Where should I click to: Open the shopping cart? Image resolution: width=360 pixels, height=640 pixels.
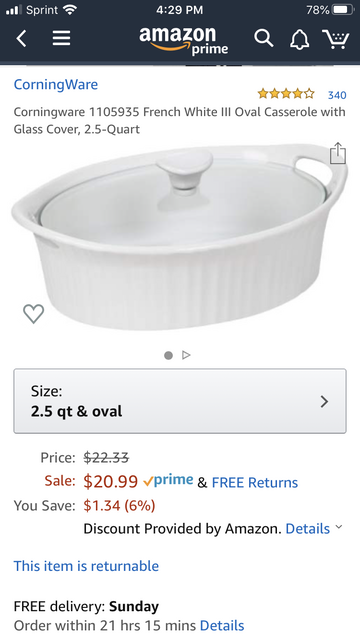336,39
